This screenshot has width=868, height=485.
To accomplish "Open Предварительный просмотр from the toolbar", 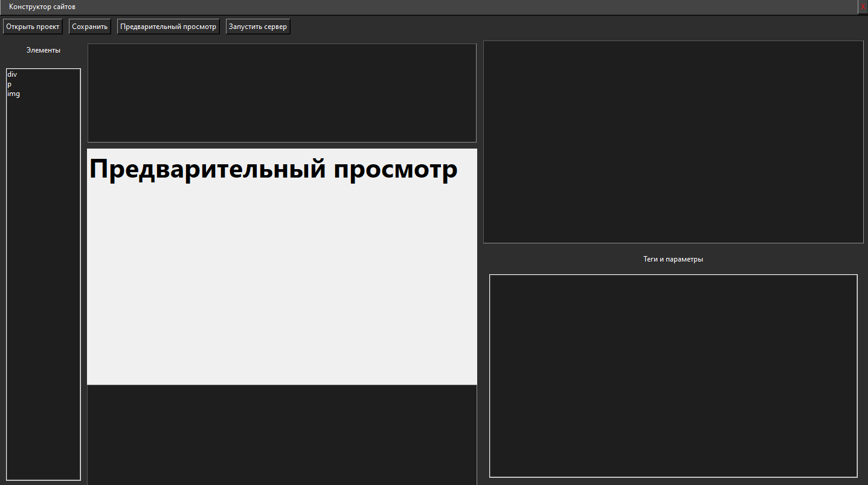I will point(168,27).
